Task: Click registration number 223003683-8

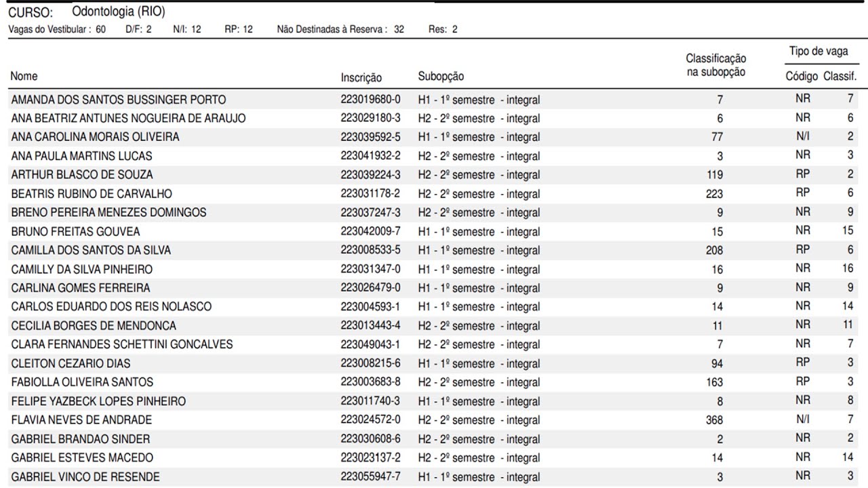Action: pyautogui.click(x=370, y=382)
